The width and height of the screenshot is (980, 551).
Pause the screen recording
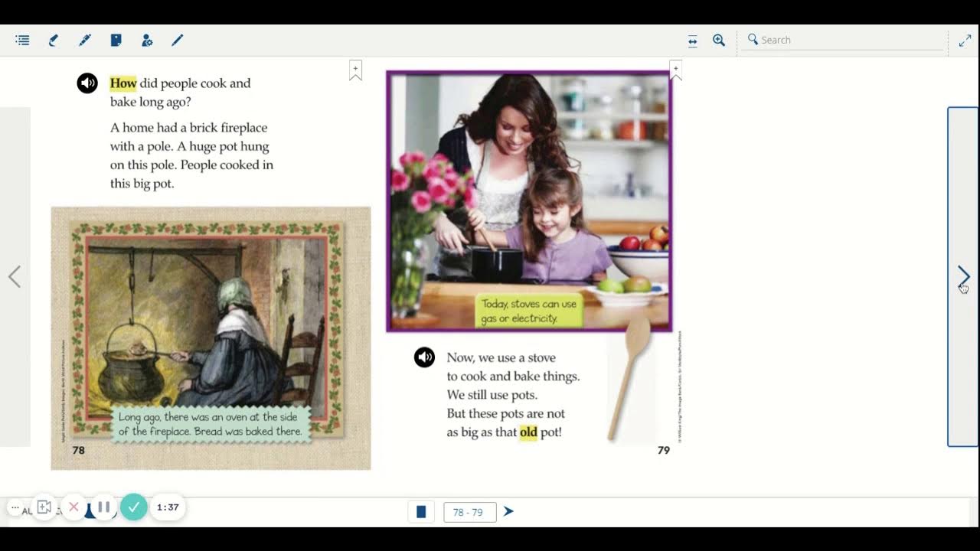point(103,507)
